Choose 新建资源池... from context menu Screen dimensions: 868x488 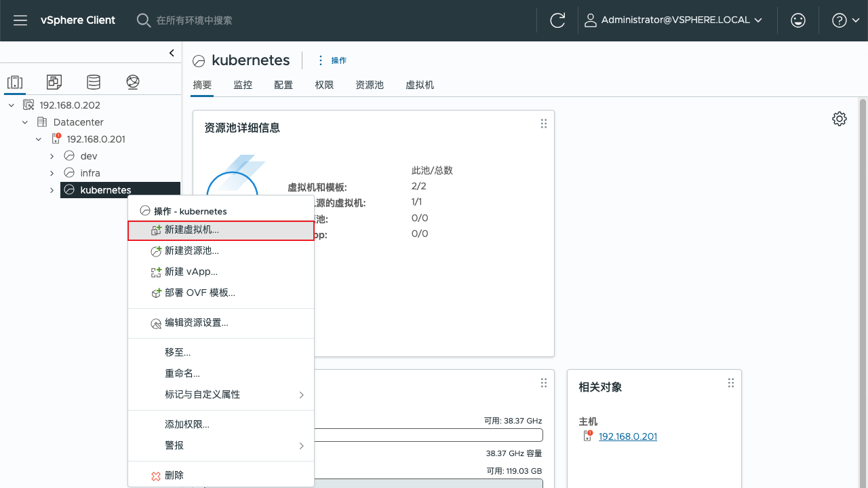[221, 251]
